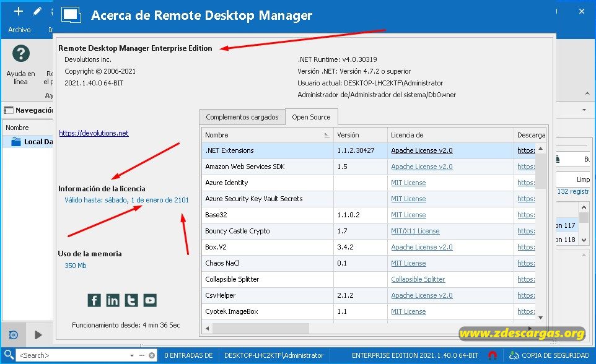This screenshot has height=364, width=596.
Task: Open the Facebook social icon
Action: [x=94, y=300]
